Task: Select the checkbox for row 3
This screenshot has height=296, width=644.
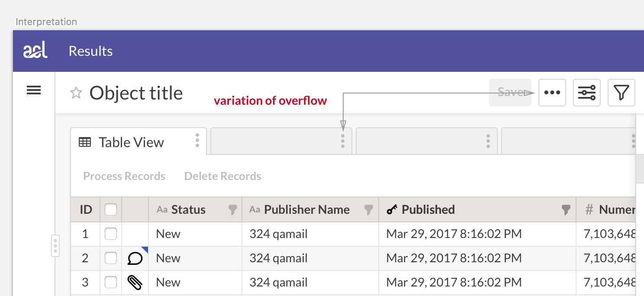Action: click(x=111, y=283)
